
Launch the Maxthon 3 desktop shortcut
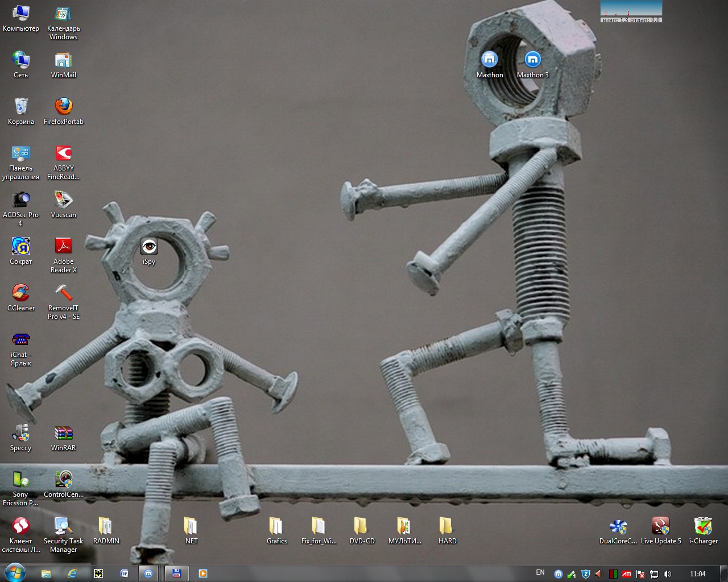point(532,60)
